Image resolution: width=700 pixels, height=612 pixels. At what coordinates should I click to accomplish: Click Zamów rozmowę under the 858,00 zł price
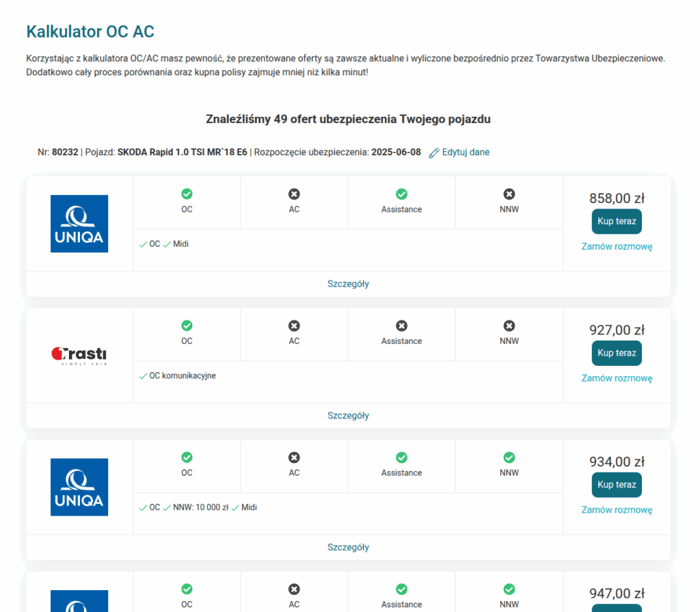[x=617, y=247]
